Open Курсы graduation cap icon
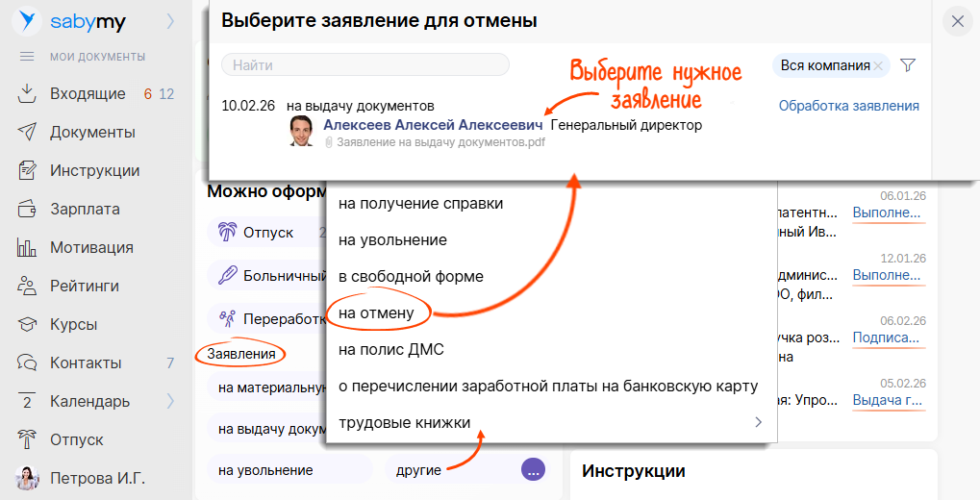The height and width of the screenshot is (500, 980). click(27, 324)
